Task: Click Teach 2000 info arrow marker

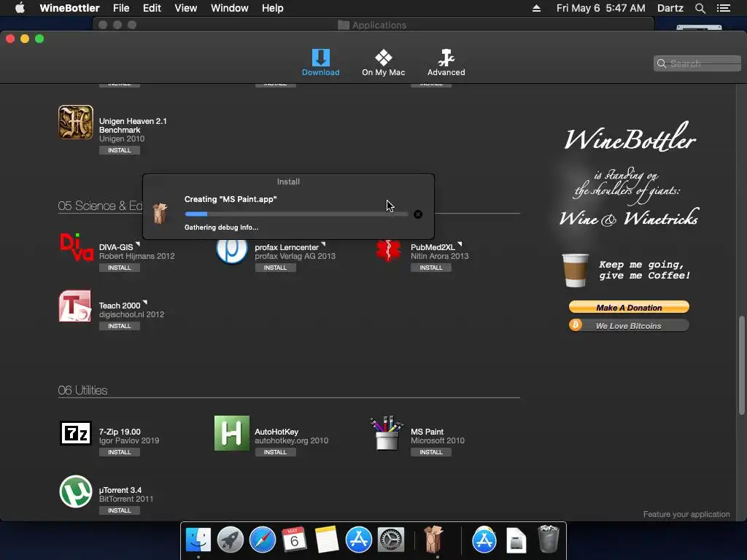Action: (x=145, y=303)
